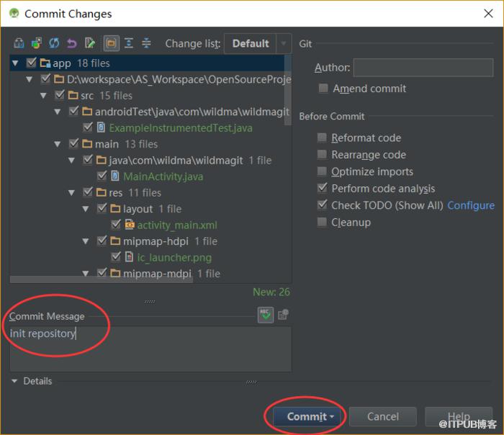
Task: Collapse the androidTest folder node
Action: (58, 112)
